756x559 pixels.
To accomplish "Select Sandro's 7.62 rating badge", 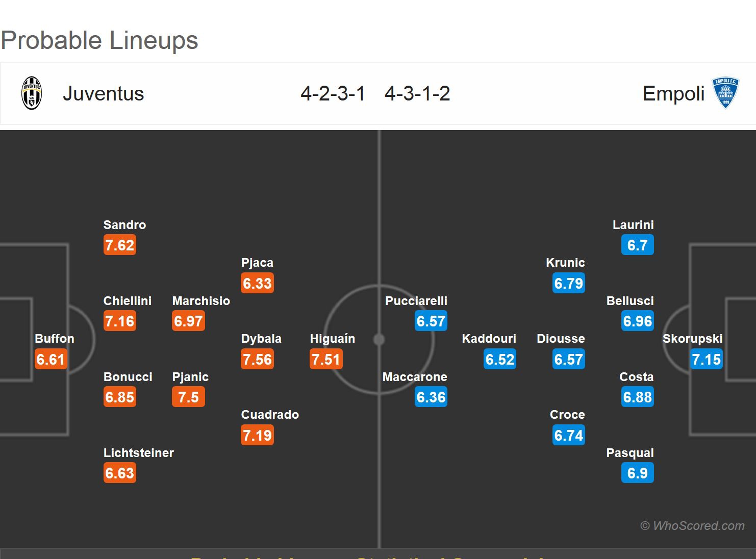I will pyautogui.click(x=119, y=245).
